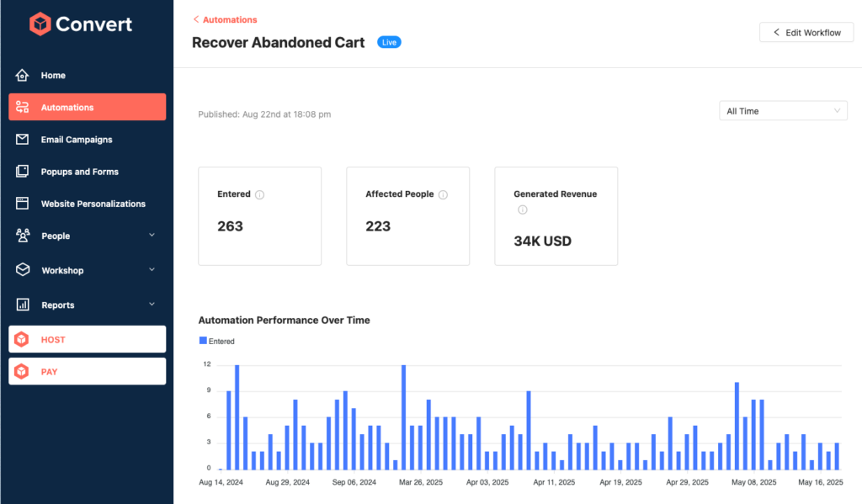Toggle the Entered legend color swatch
This screenshot has width=862, height=504.
point(203,341)
